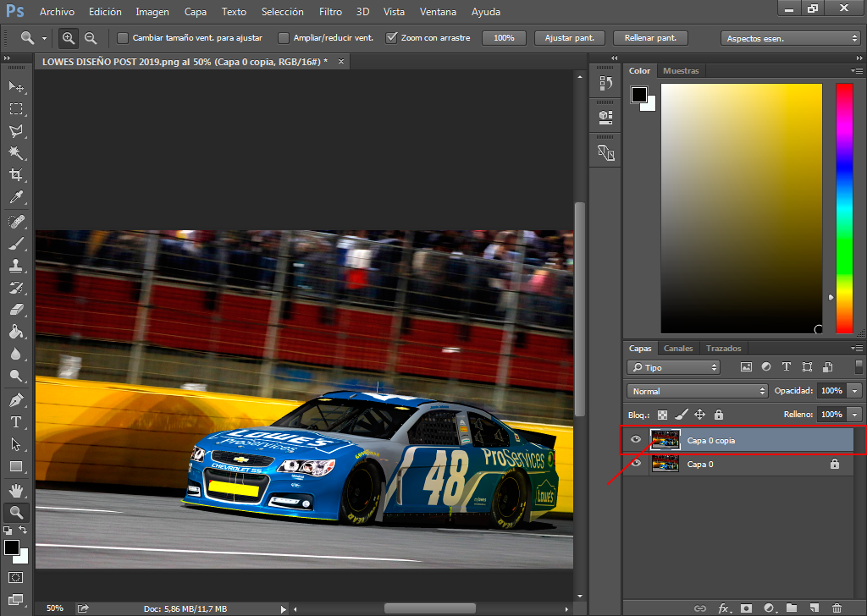Choose the Magic Wand tool
The image size is (867, 616).
16,153
